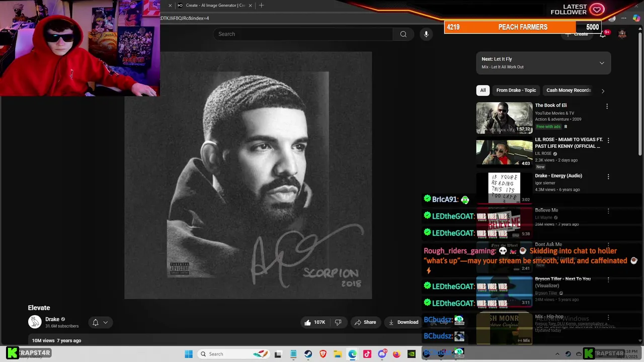The image size is (644, 362).
Task: Share the Elevate video
Action: click(365, 322)
